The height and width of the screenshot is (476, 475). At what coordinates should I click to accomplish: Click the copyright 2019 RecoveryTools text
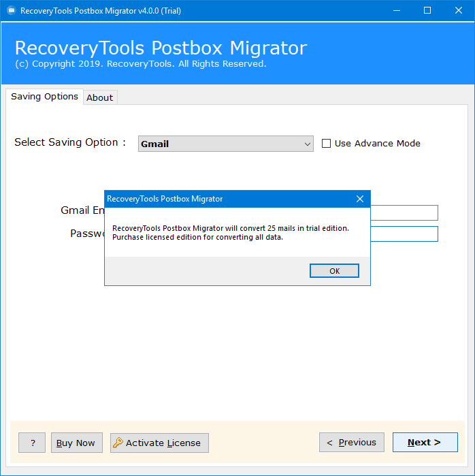click(x=141, y=64)
